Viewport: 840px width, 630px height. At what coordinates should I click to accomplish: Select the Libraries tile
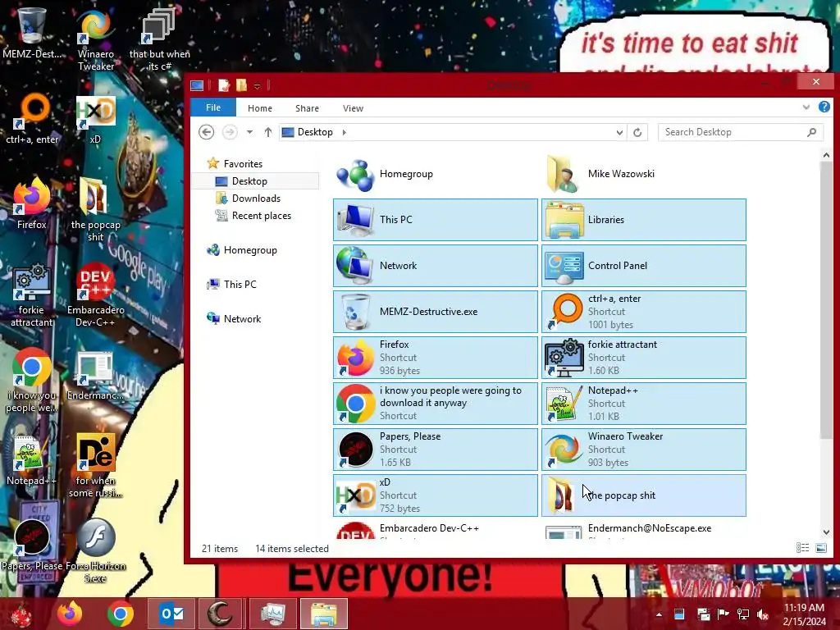click(643, 220)
